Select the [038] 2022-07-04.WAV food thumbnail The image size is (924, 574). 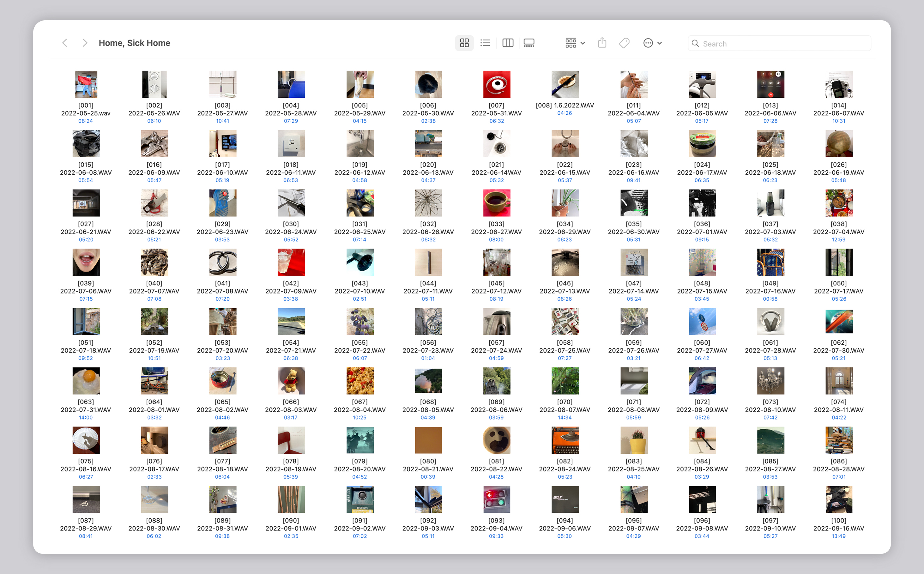tap(839, 203)
